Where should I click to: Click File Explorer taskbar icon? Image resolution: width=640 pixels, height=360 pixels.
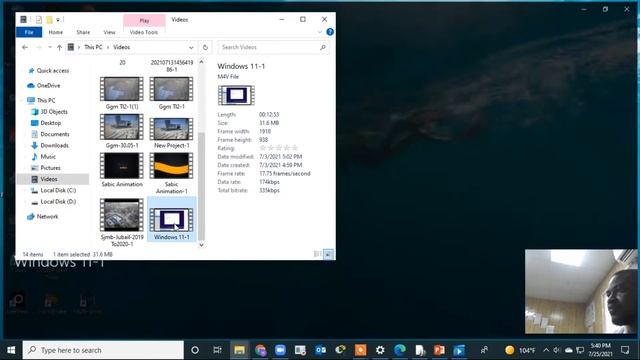tap(239, 350)
